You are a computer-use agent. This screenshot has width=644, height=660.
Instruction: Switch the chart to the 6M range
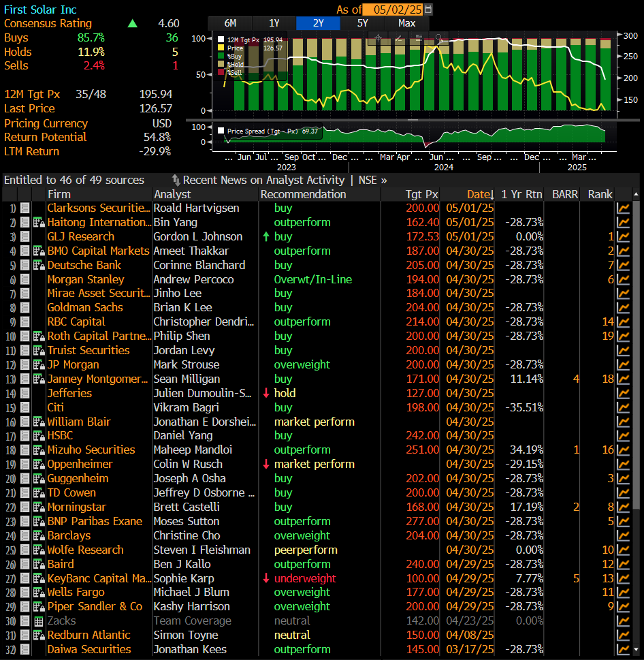(x=230, y=23)
